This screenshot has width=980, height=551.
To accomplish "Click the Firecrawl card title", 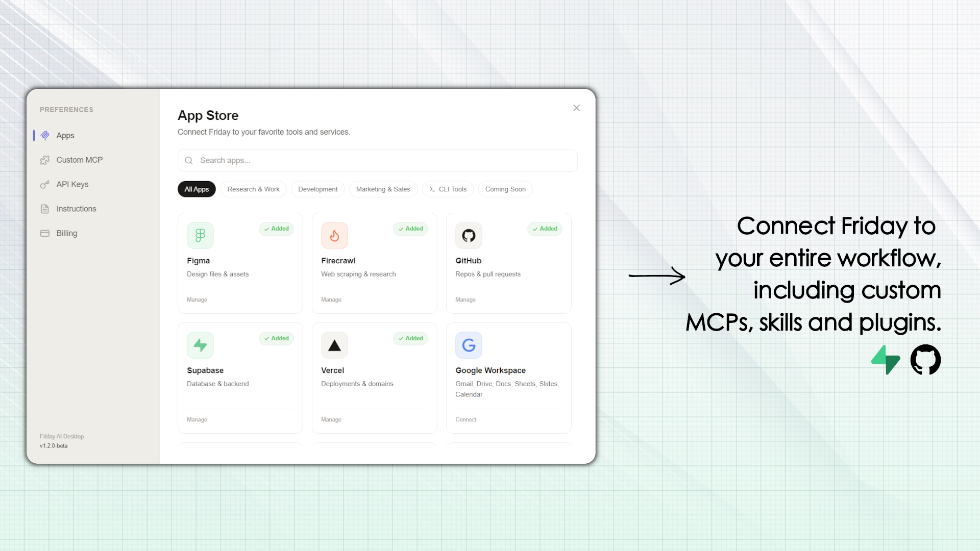I will [x=338, y=261].
